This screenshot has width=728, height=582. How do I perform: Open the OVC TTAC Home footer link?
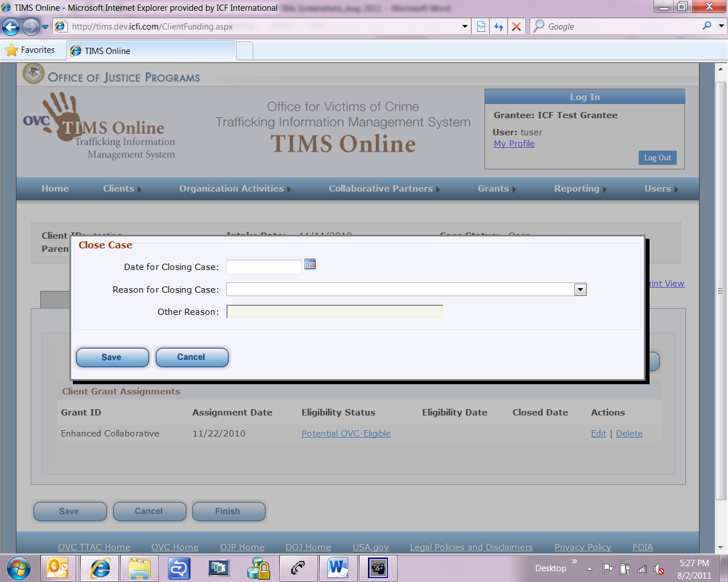tap(94, 547)
